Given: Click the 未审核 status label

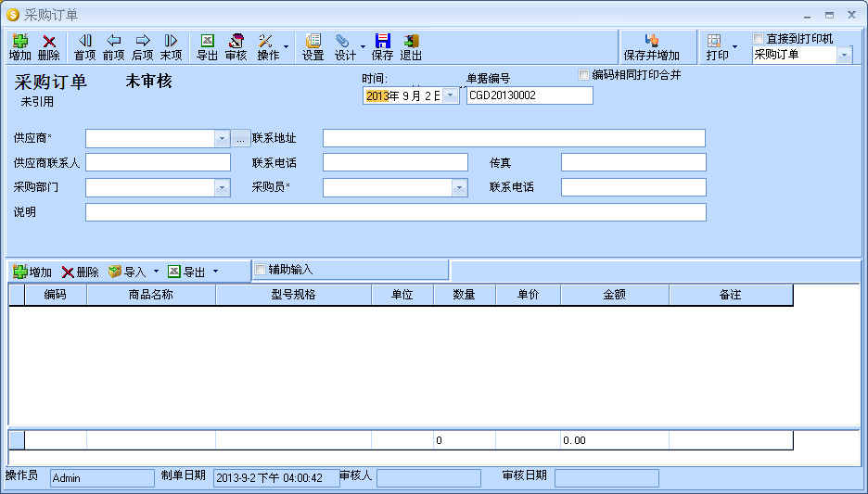Looking at the screenshot, I should [x=149, y=82].
